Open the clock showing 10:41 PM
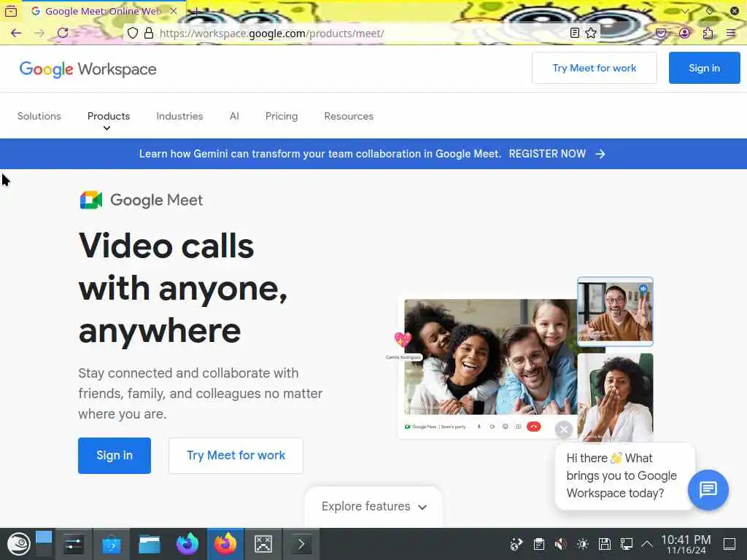Image resolution: width=747 pixels, height=560 pixels. tap(686, 544)
